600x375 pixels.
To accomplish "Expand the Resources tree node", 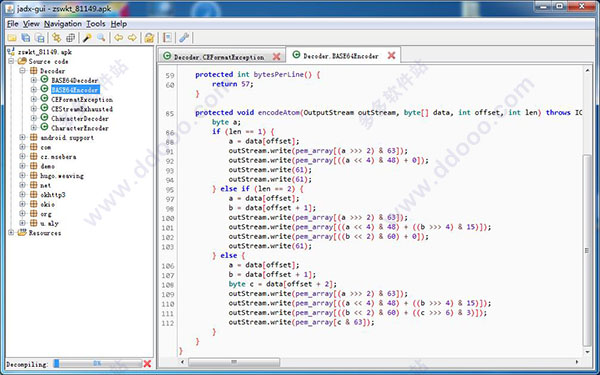I will (11, 233).
